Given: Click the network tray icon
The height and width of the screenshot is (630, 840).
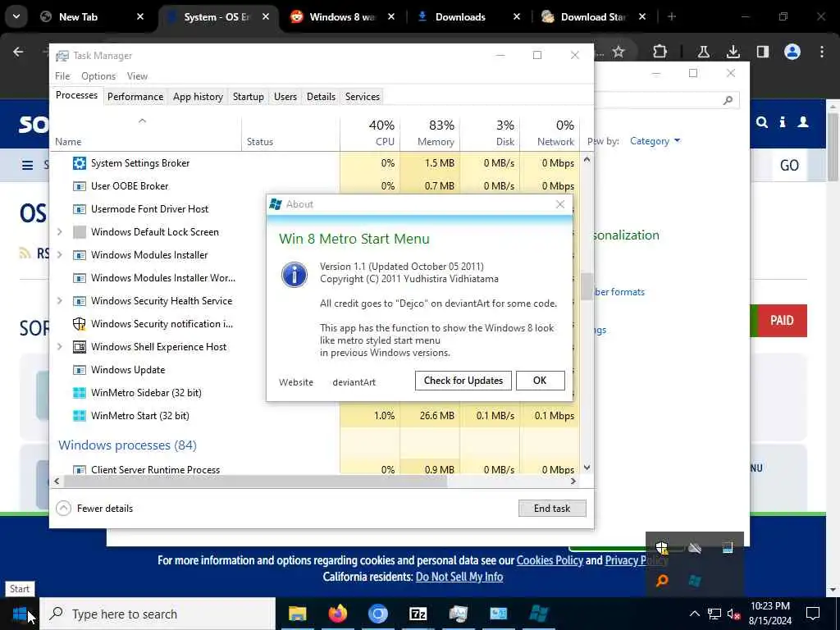Looking at the screenshot, I should 714,614.
